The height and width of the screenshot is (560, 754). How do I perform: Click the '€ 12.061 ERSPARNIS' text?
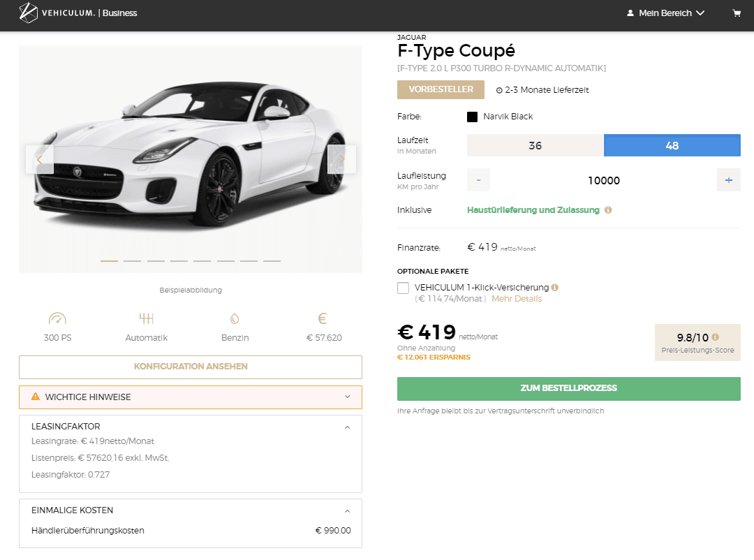click(434, 358)
